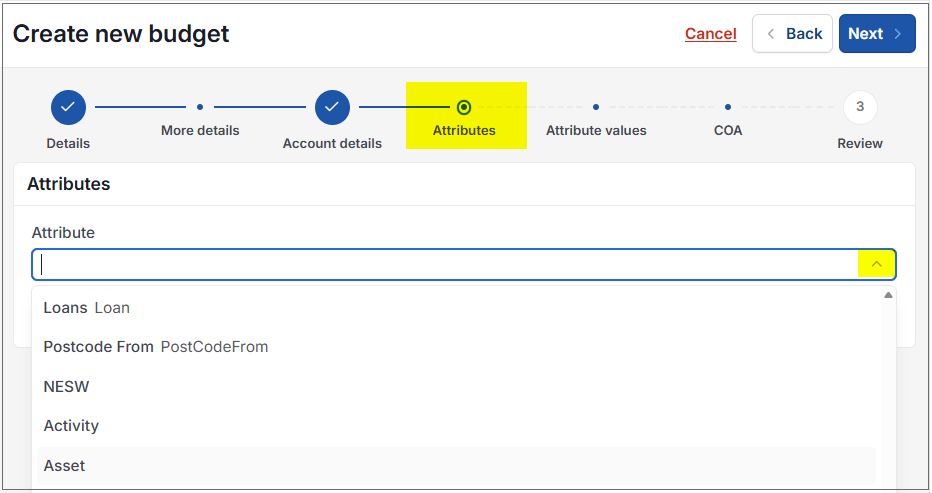This screenshot has width=932, height=493.
Task: Click the Account details checkmark icon
Action: click(332, 107)
